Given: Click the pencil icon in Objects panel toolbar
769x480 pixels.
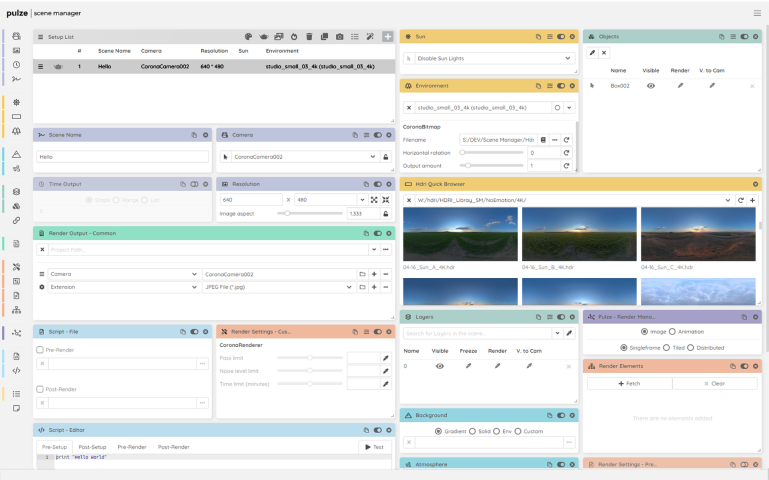Looking at the screenshot, I should (x=592, y=52).
